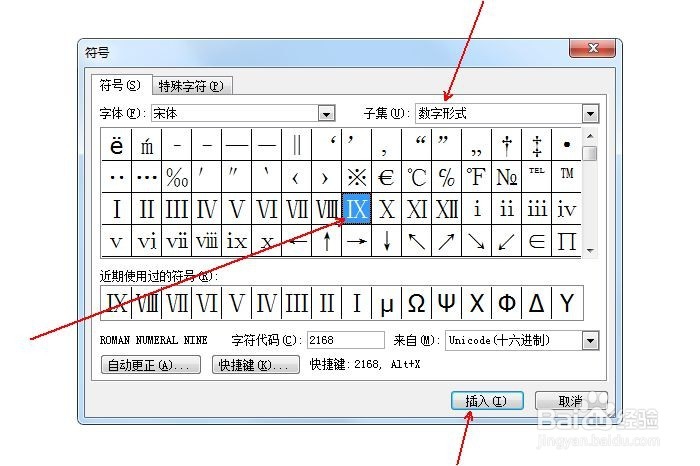The height and width of the screenshot is (466, 700).
Task: Select Ω from recently used symbols
Action: tap(417, 303)
